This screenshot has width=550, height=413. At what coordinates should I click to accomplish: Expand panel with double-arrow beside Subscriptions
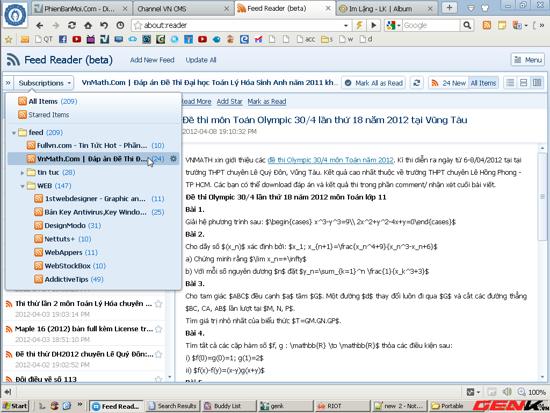tap(8, 83)
